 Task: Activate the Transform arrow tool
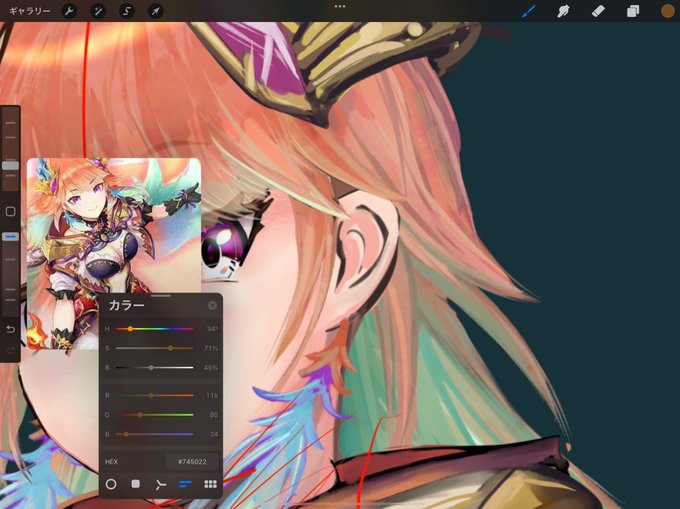point(155,11)
